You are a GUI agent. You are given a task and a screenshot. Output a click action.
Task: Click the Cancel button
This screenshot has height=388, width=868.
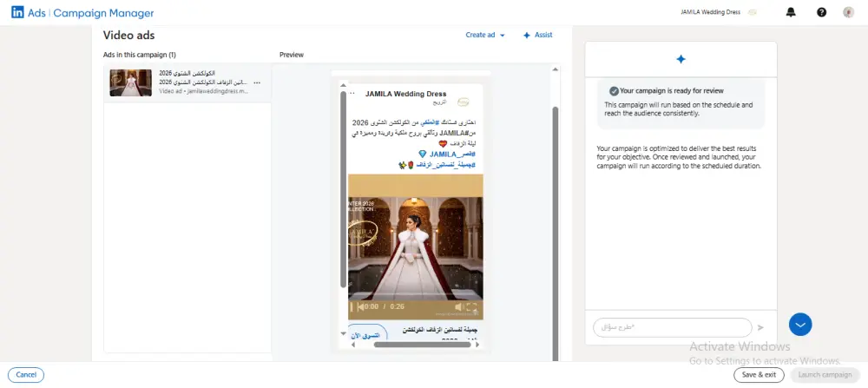coord(26,375)
